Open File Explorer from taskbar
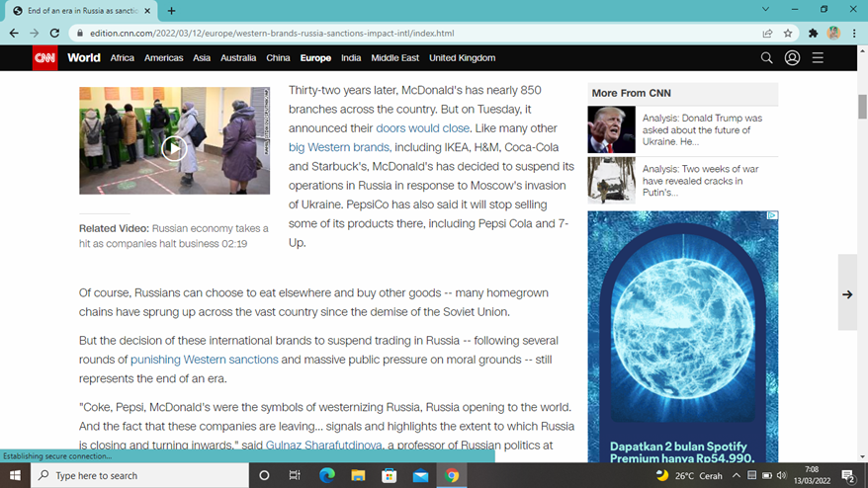Screen dimensions: 868x488 click(358, 475)
